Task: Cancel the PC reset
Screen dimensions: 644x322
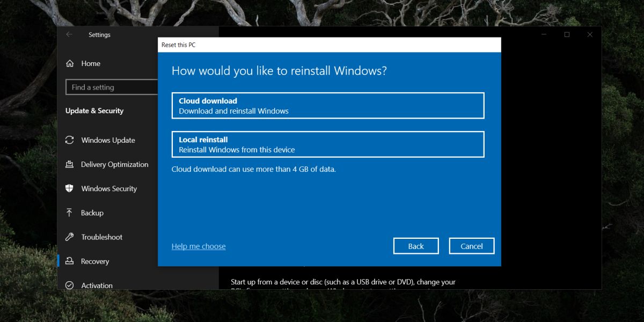Action: click(471, 246)
